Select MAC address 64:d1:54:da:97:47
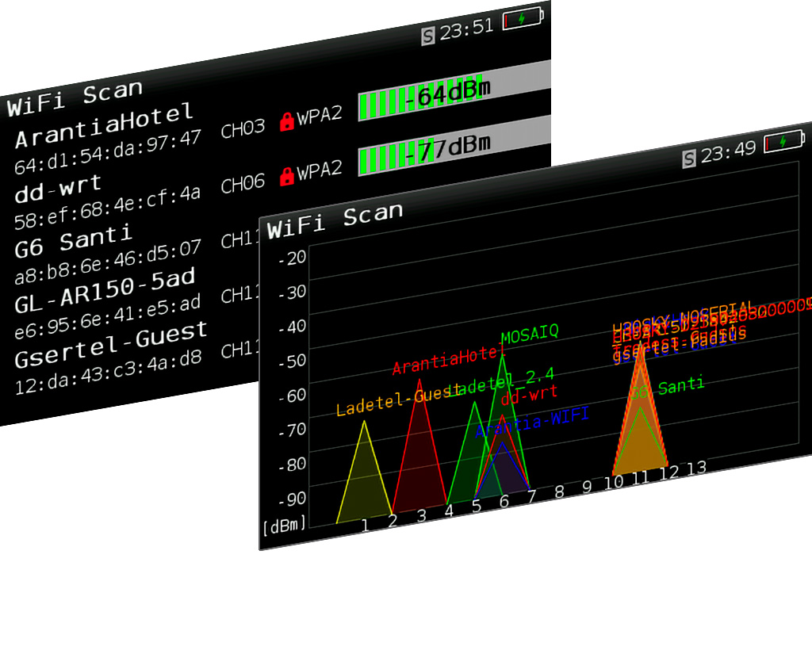This screenshot has height=654, width=812. tap(108, 152)
